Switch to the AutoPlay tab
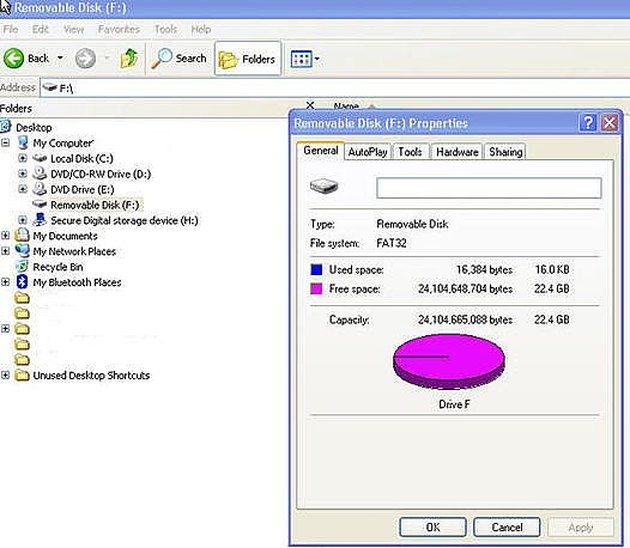Viewport: 630px width, 548px height. pos(368,152)
